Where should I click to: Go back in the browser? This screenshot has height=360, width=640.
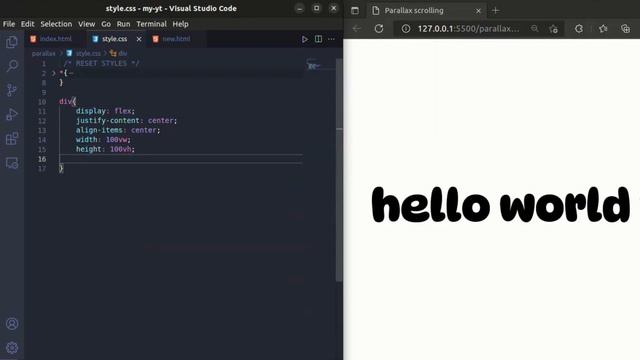coord(357,29)
